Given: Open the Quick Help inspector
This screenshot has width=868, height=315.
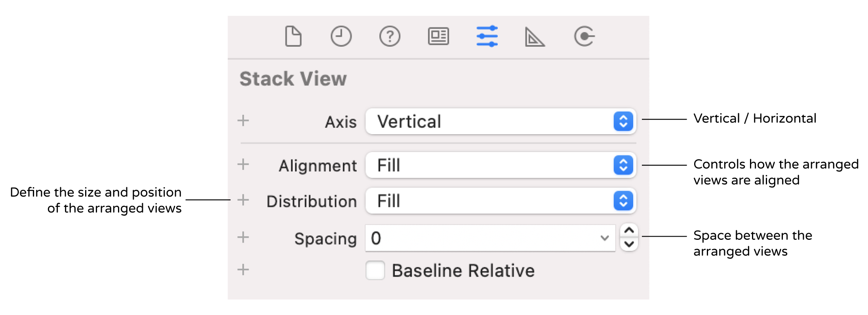Looking at the screenshot, I should (x=390, y=36).
